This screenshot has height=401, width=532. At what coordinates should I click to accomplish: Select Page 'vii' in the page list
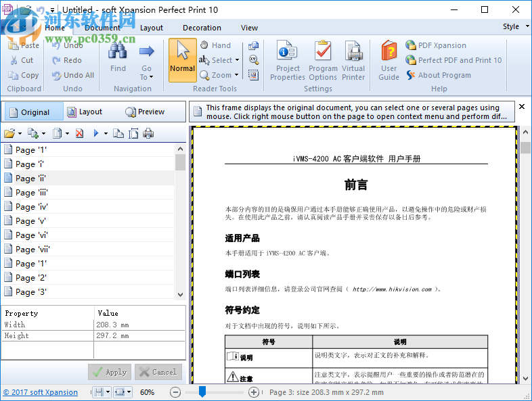point(89,250)
